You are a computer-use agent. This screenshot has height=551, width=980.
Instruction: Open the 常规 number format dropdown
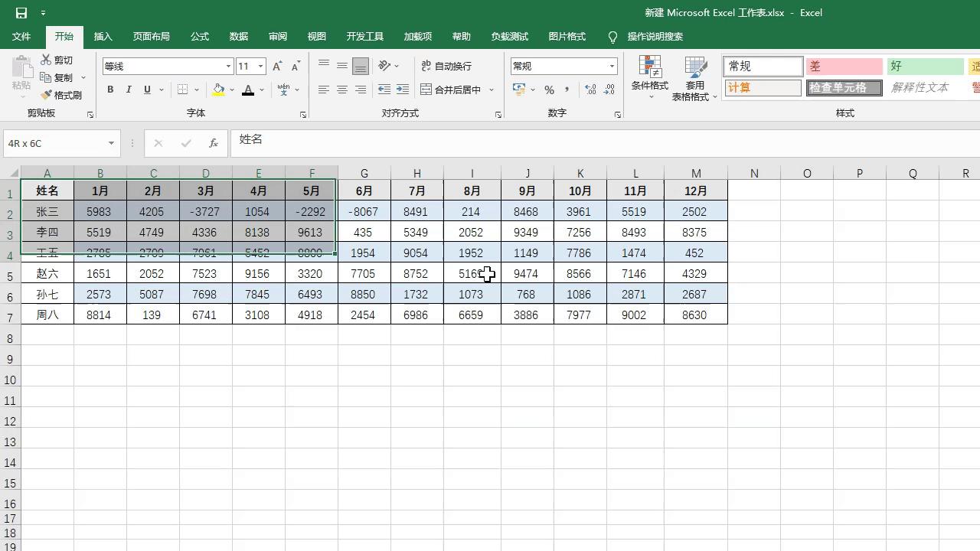click(x=612, y=66)
